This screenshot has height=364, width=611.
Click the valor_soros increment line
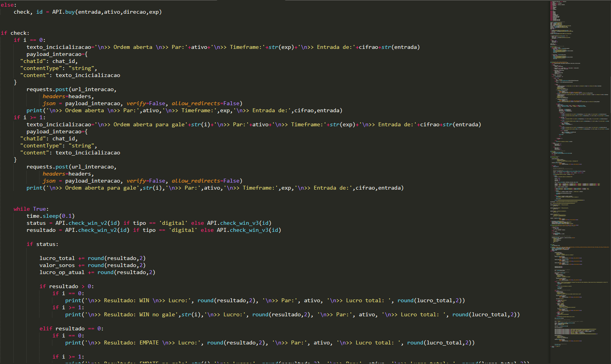92,265
